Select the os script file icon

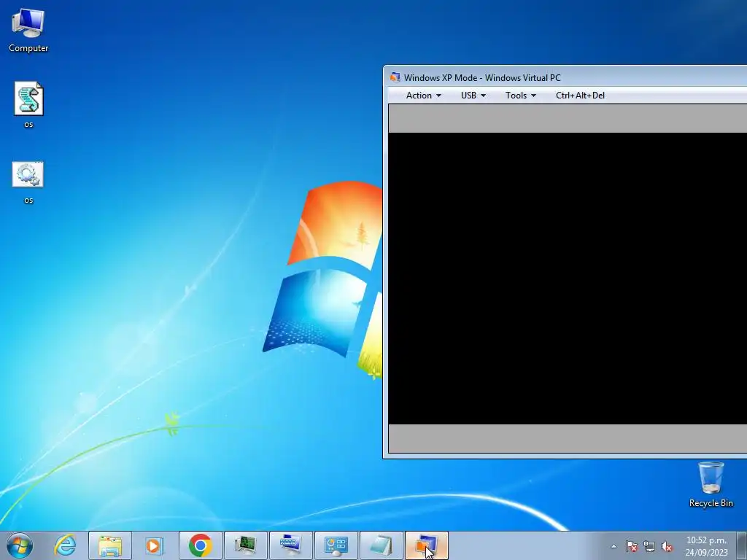click(28, 106)
